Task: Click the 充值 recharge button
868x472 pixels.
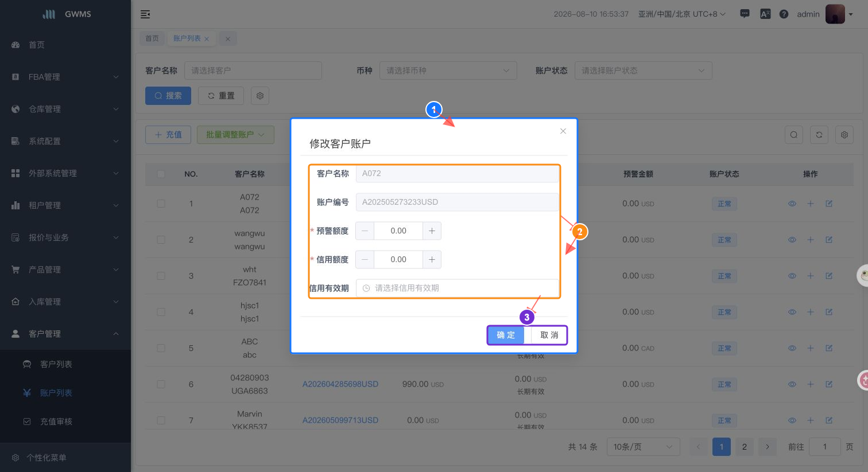Action: point(168,135)
